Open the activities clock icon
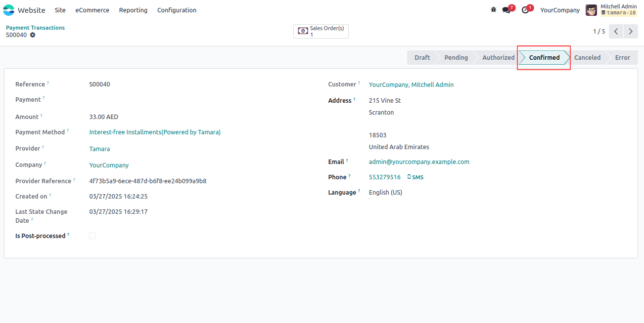The height and width of the screenshot is (323, 644). point(525,10)
